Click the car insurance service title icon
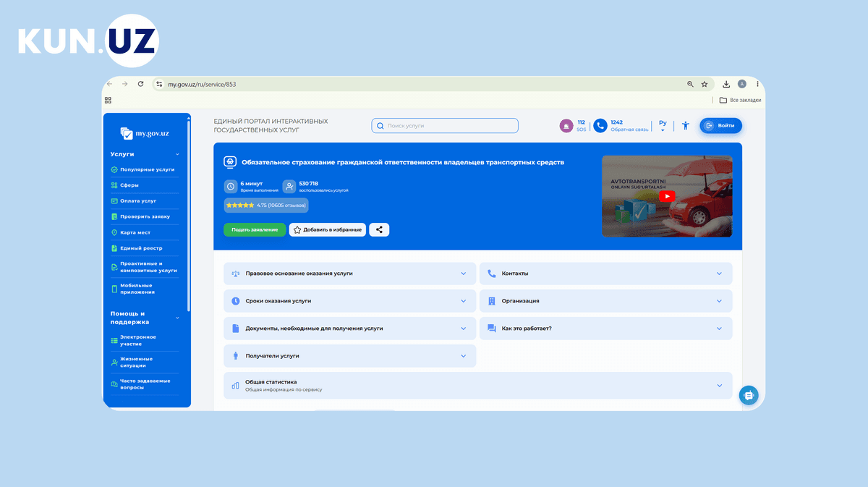The image size is (868, 487). (x=230, y=162)
